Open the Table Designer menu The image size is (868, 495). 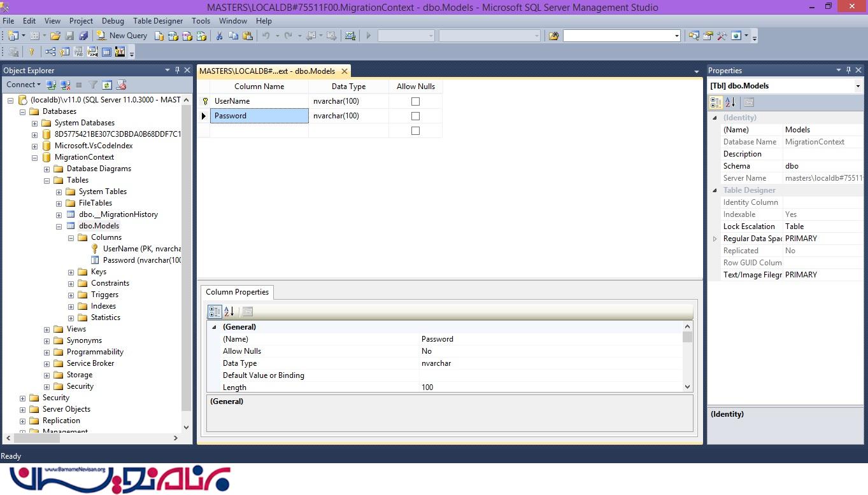tap(157, 21)
